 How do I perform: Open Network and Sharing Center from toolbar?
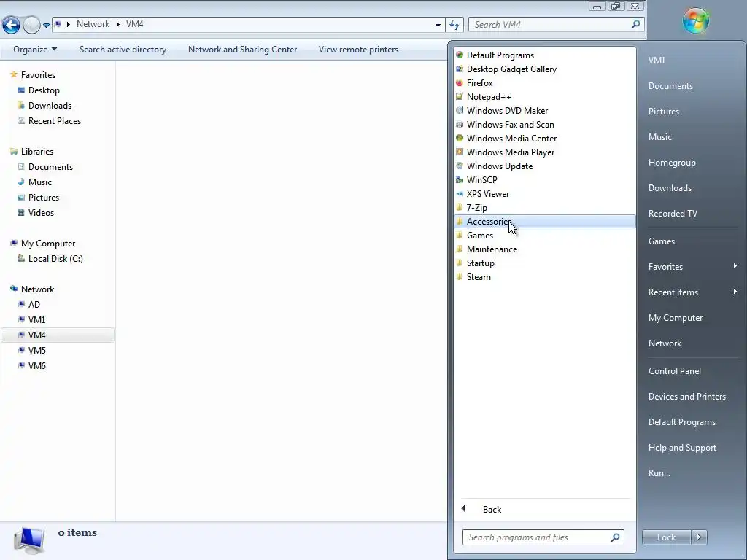(x=242, y=50)
